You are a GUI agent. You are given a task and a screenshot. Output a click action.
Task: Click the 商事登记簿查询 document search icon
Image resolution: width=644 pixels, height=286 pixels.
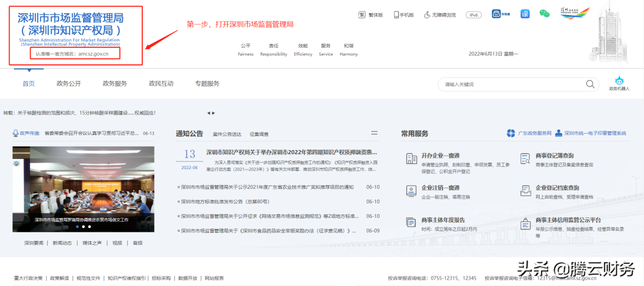[525, 158]
